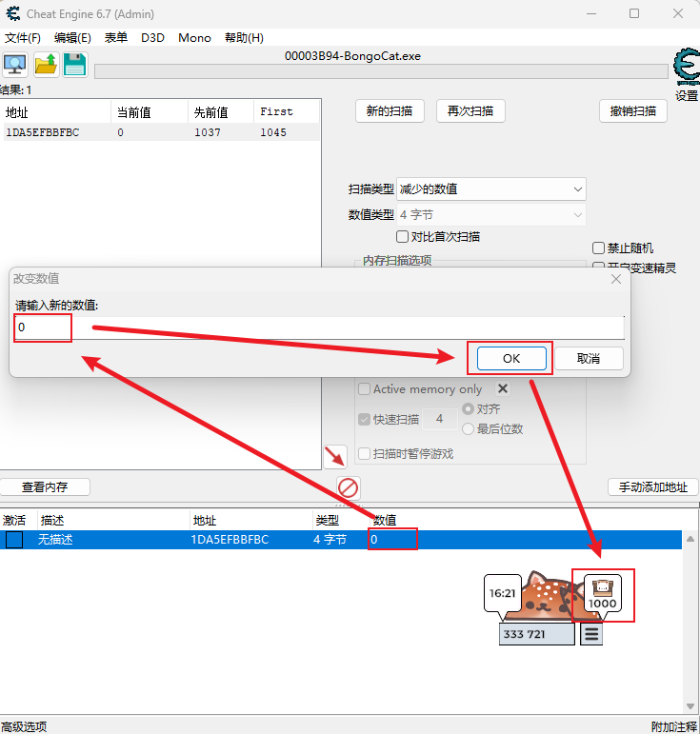Click the new value input field
The height and width of the screenshot is (734, 700).
pos(320,328)
